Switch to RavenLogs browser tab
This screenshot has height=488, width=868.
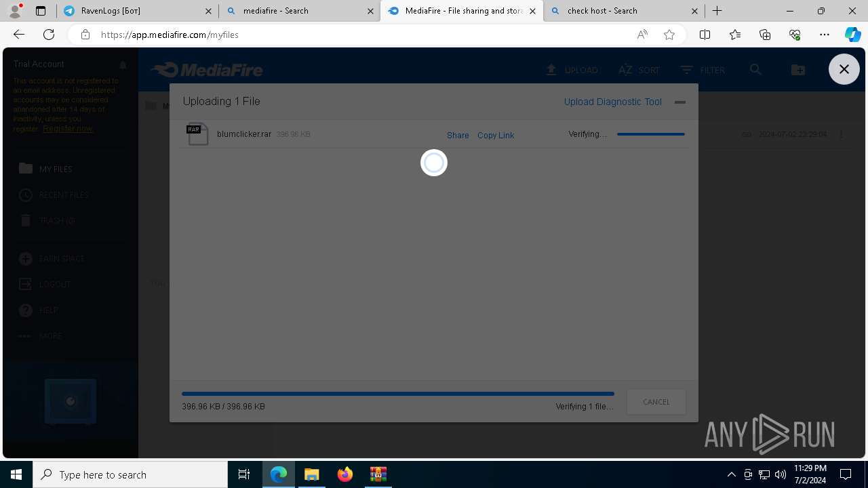(x=137, y=11)
